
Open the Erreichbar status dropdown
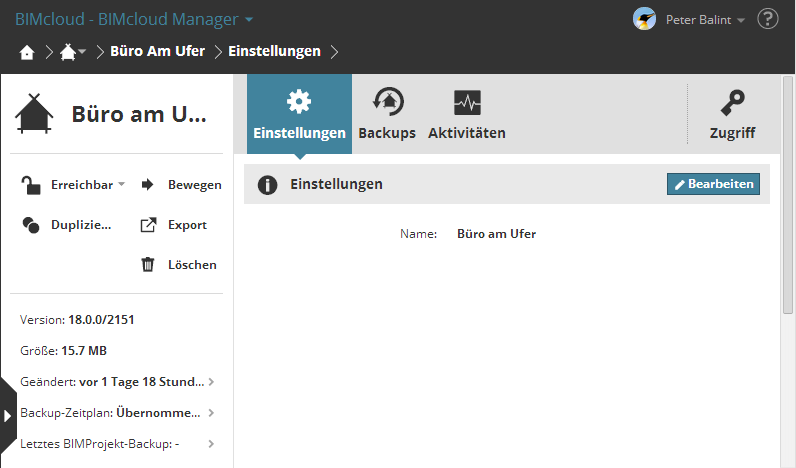tap(88, 185)
